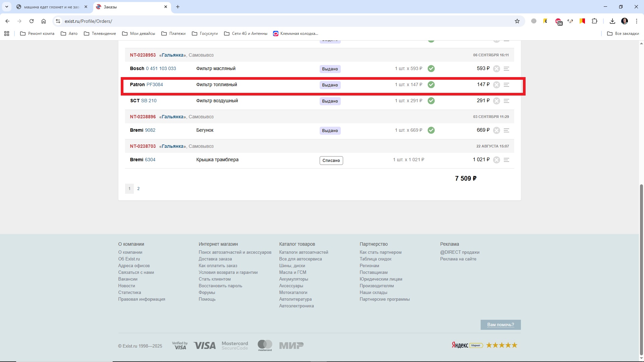Expand Все закладки bookmarks folder
This screenshot has height=362, width=644.
(x=623, y=34)
